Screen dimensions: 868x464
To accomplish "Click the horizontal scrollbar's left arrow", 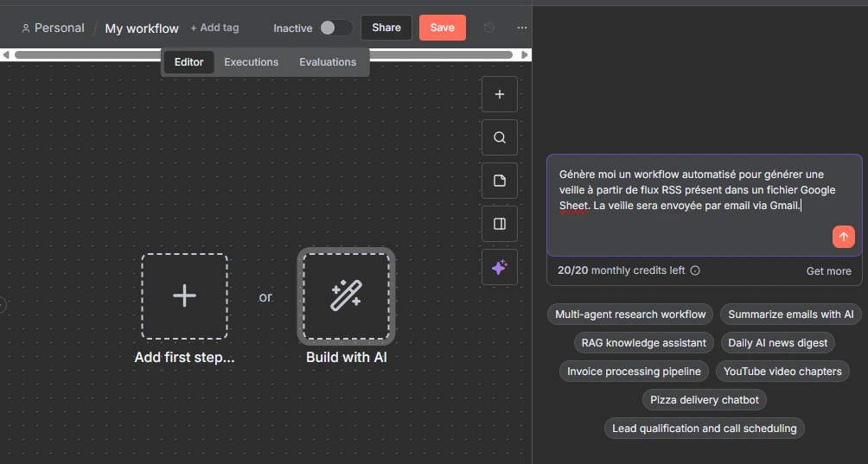I will [x=6, y=55].
